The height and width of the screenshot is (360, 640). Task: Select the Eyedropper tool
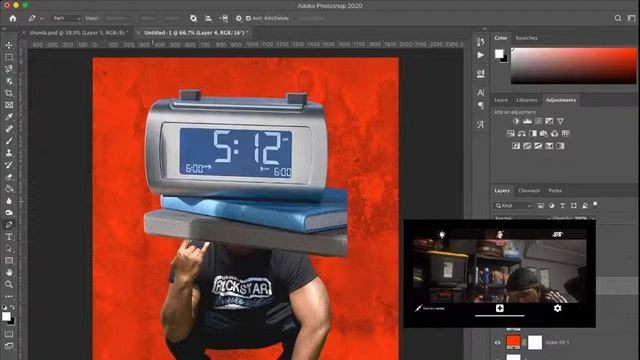[9, 117]
